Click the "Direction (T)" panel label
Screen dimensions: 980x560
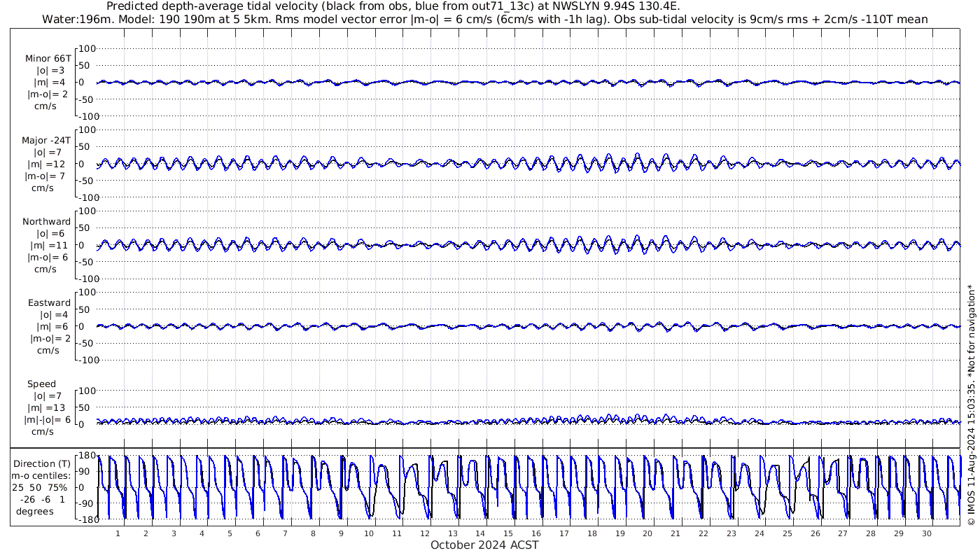click(x=42, y=463)
